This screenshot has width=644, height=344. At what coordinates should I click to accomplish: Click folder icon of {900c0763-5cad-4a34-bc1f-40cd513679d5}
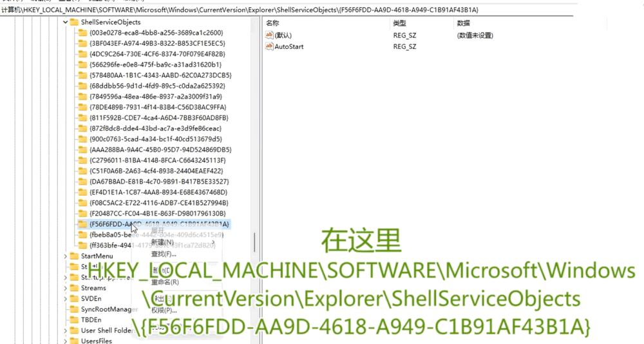[82, 139]
